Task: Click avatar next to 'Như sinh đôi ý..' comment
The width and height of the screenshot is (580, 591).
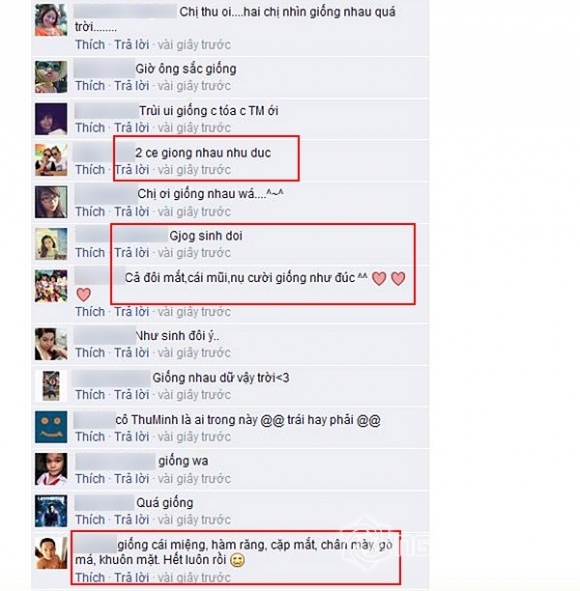Action: coord(51,344)
